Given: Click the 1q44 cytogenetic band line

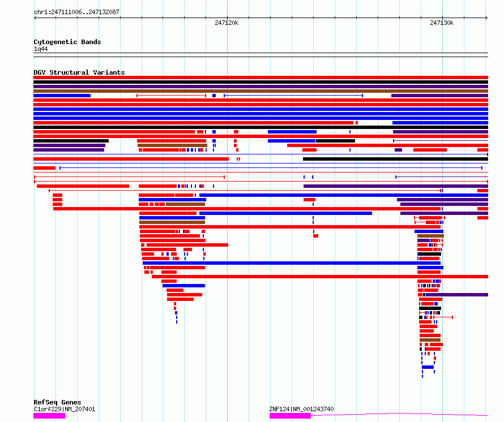Looking at the screenshot, I should pos(260,55).
